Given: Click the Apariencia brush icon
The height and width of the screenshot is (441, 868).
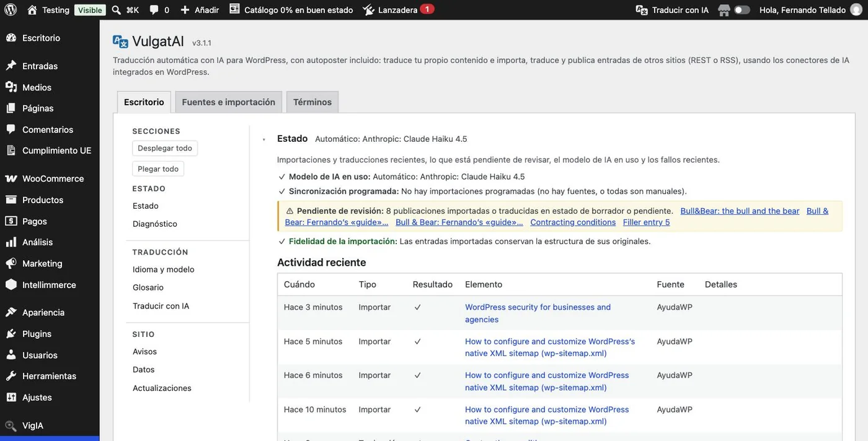Looking at the screenshot, I should point(11,312).
